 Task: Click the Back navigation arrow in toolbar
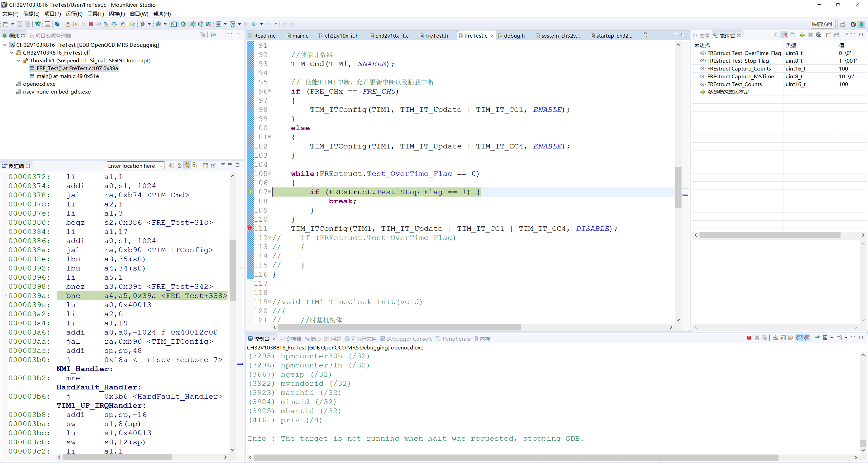(255, 24)
